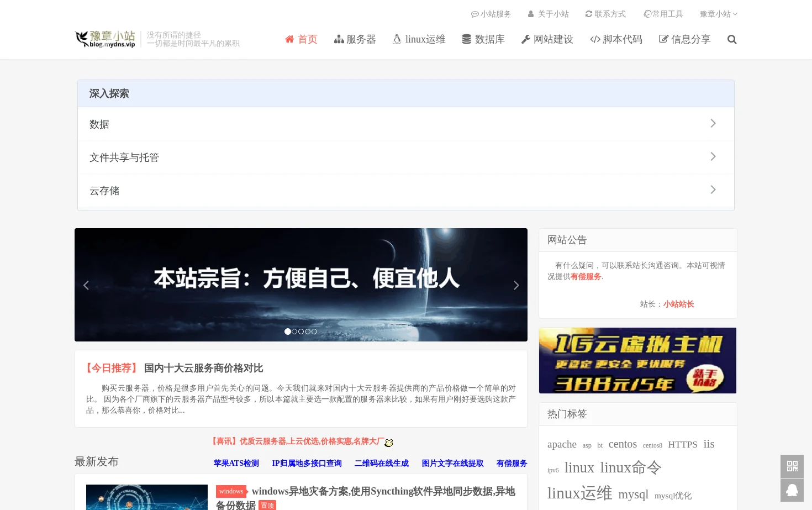Screen dimensions: 812x510
Task: Open the 脚本代码 menu item
Action: coord(616,39)
